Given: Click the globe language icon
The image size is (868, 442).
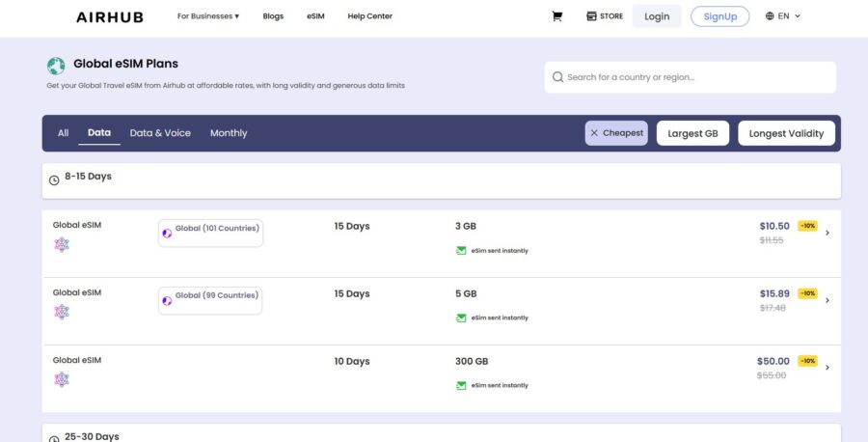Looking at the screenshot, I should [x=770, y=16].
